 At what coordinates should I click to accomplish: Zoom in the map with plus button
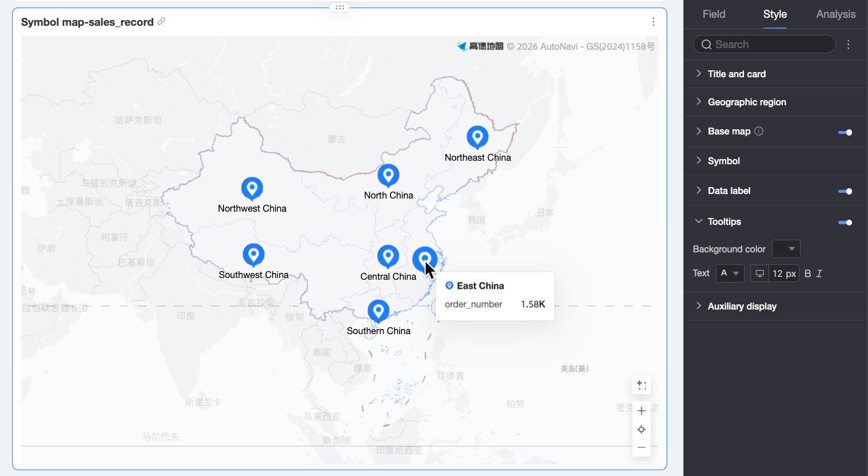tap(642, 411)
